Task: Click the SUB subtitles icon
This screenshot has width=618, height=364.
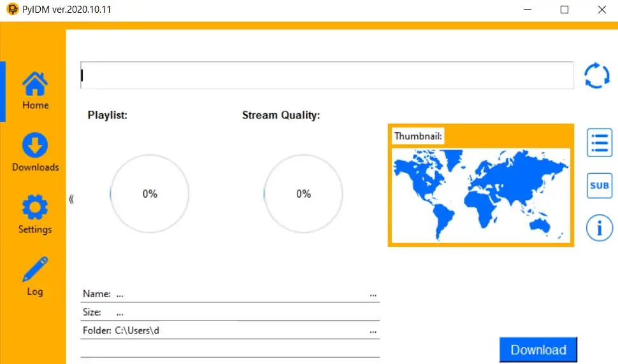Action: (x=600, y=185)
